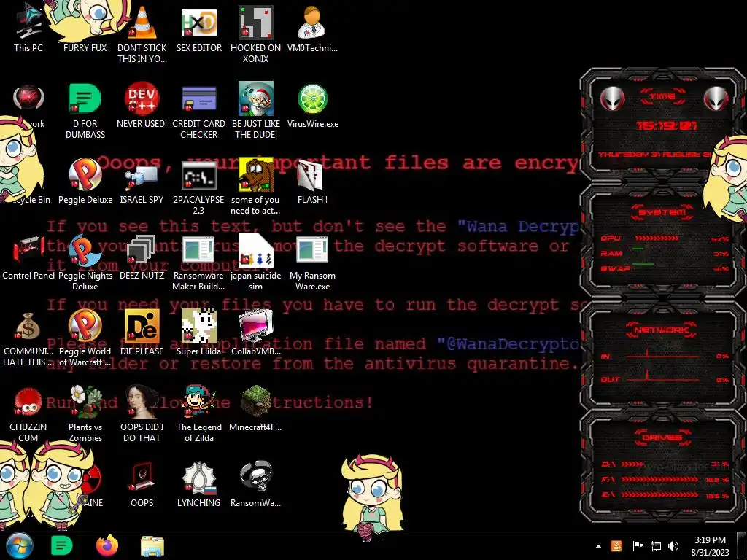Image resolution: width=747 pixels, height=560 pixels.
Task: Click the CPU usage bar in widget
Action: (x=657, y=238)
